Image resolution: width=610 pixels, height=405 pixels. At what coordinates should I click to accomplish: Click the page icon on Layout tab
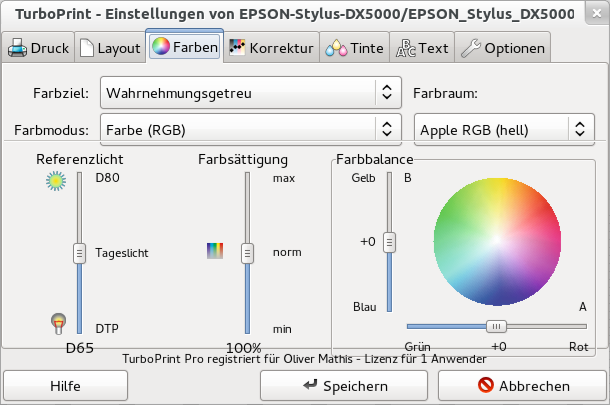tap(87, 48)
